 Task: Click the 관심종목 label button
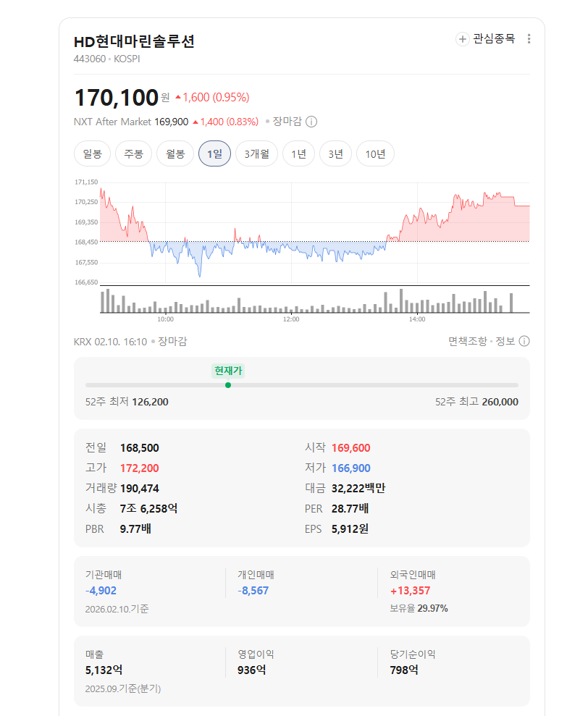(494, 39)
